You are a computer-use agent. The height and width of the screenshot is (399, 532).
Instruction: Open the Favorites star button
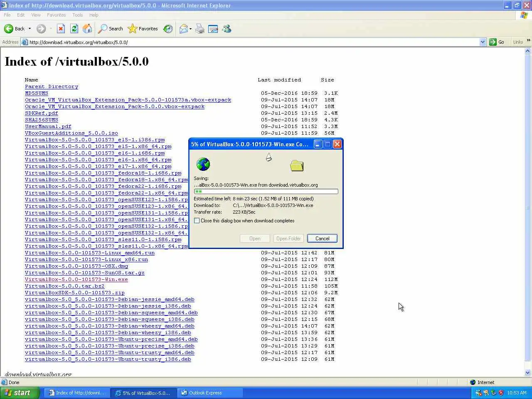point(143,29)
